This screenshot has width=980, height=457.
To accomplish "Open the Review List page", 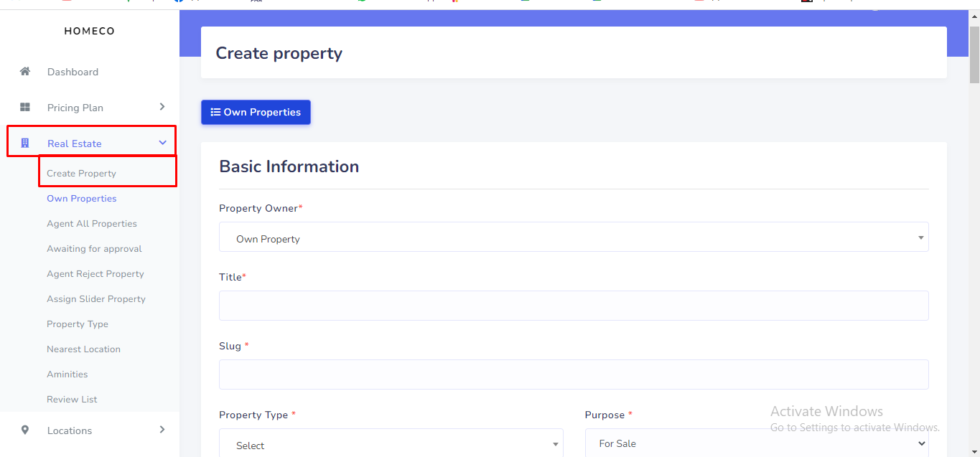I will coord(72,400).
